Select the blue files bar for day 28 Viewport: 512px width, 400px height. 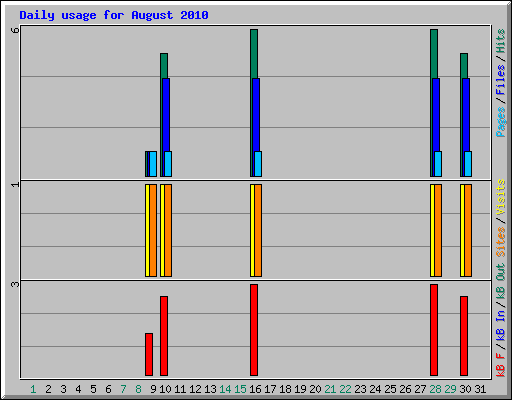(436, 115)
